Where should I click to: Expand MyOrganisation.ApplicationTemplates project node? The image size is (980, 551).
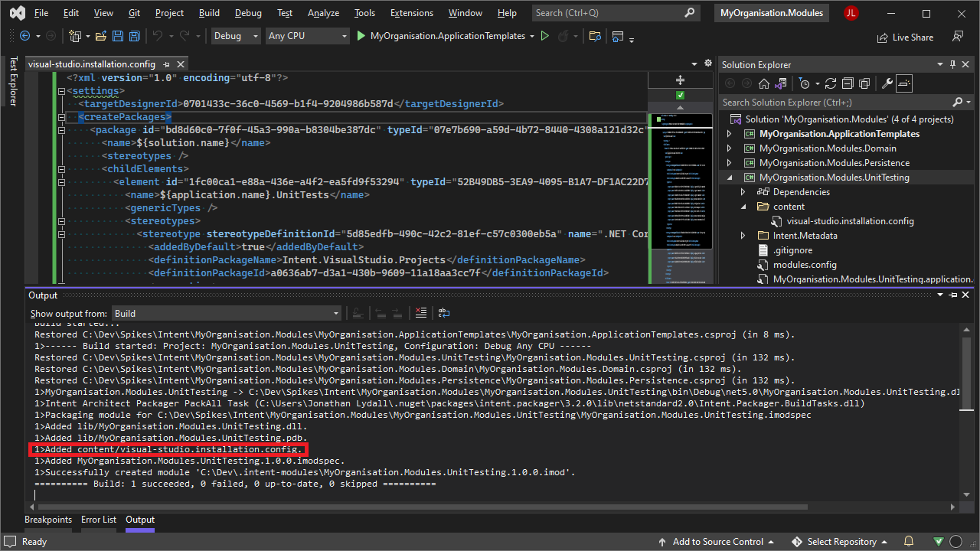coord(729,134)
